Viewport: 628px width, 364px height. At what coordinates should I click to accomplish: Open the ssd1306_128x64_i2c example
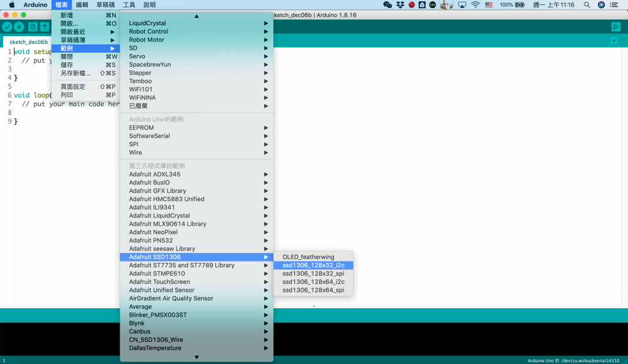point(313,282)
